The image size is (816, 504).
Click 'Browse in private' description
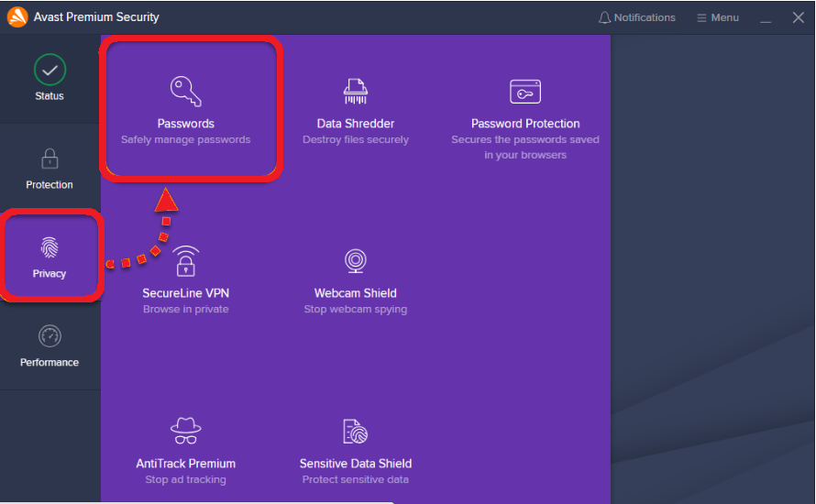(186, 309)
